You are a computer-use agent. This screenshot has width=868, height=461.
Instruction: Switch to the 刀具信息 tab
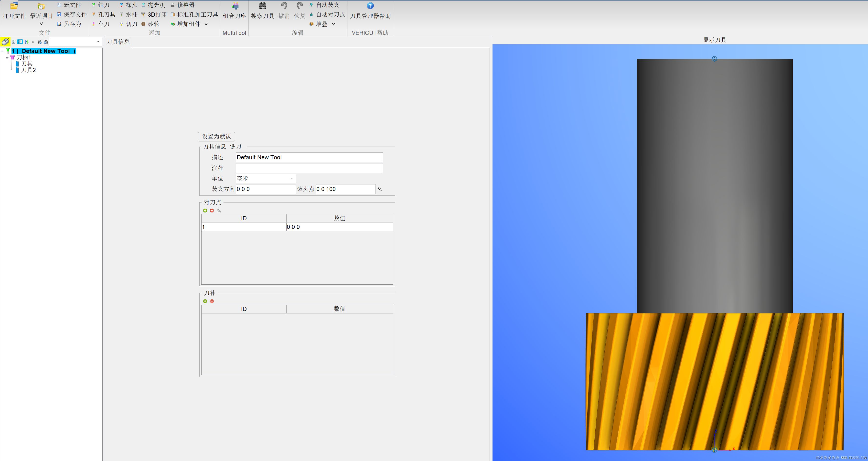click(118, 42)
